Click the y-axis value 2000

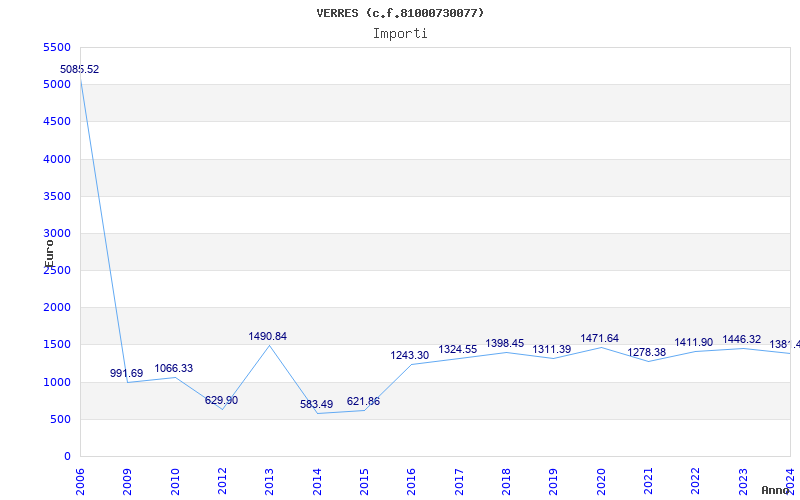pos(57,308)
